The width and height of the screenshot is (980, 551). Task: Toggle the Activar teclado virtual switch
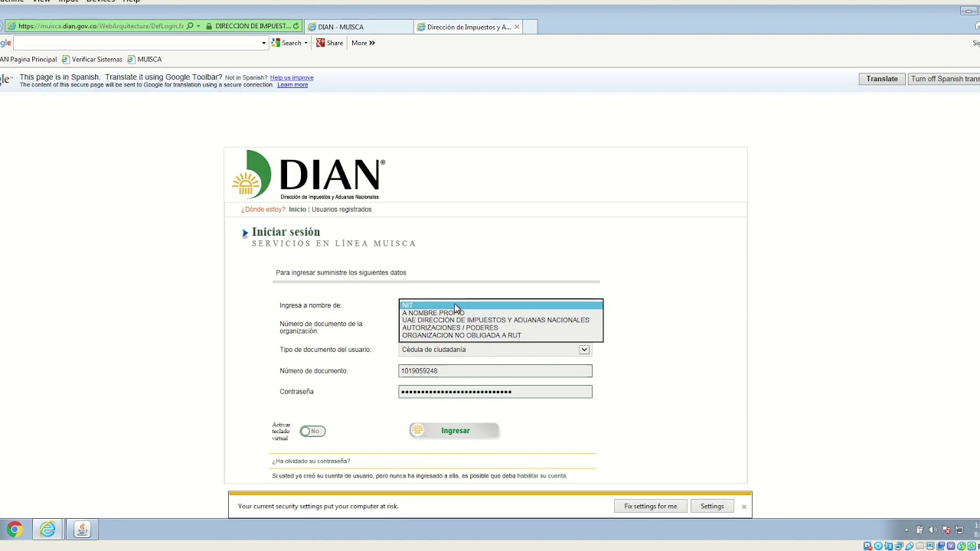312,431
